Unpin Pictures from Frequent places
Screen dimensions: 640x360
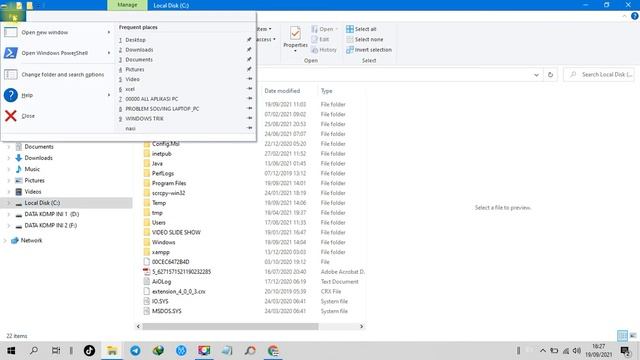[249, 69]
